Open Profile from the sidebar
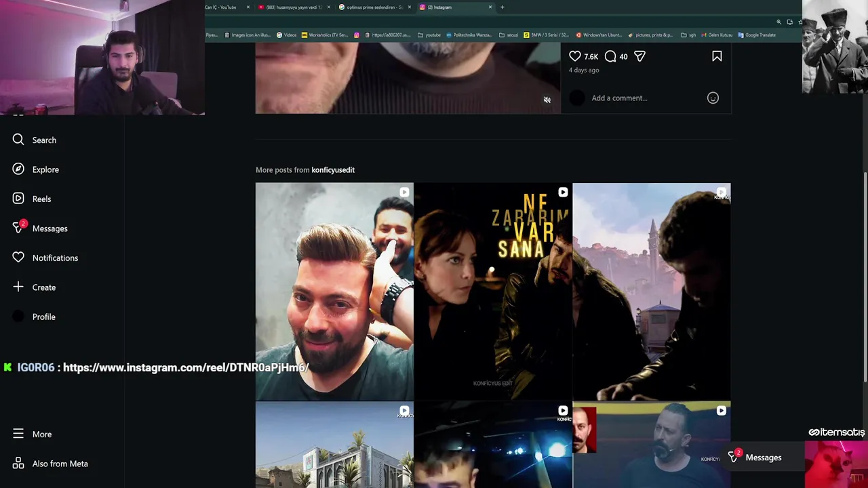 [x=33, y=317]
